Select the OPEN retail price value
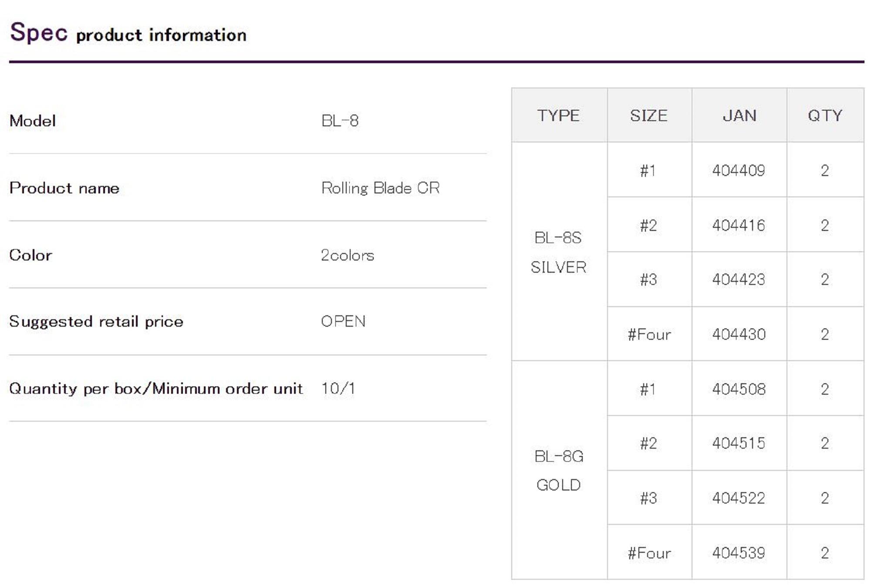Screen dimensions: 871x588 [343, 321]
